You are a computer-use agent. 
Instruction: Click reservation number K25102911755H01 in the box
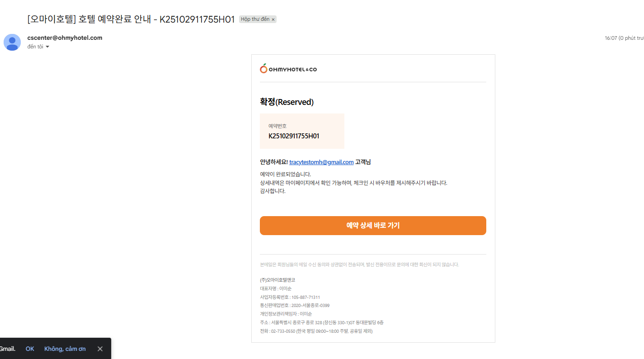coord(294,136)
